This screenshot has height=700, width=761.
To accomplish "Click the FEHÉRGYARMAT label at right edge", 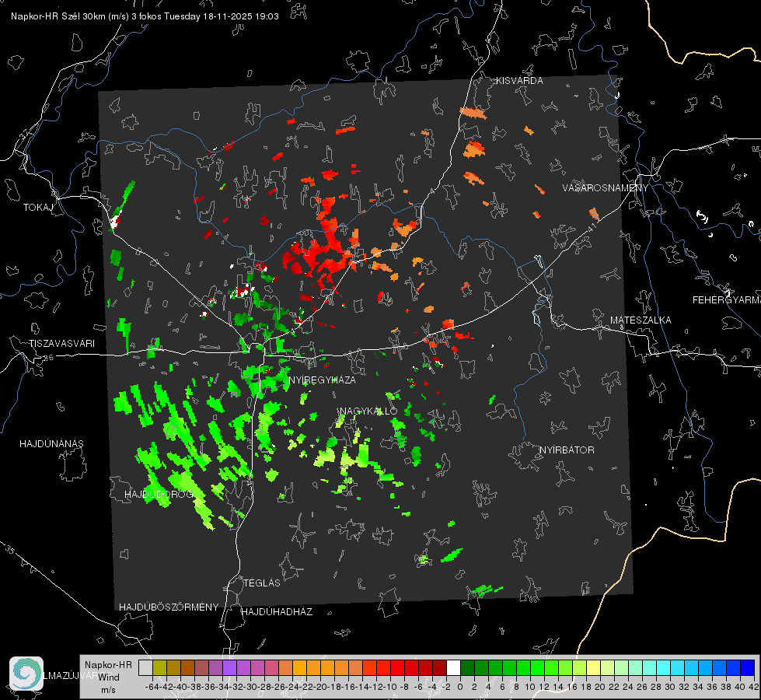I will point(727,300).
